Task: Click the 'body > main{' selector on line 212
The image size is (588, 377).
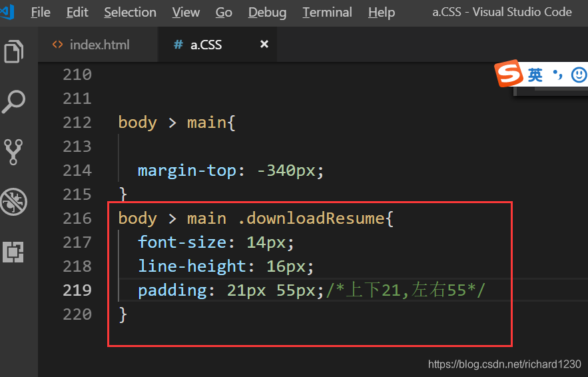Action: pos(176,123)
